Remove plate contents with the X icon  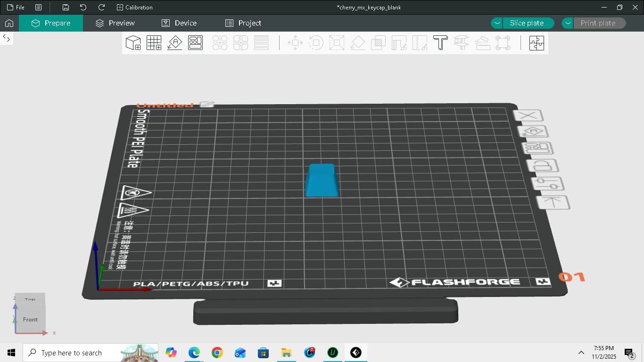point(529,115)
